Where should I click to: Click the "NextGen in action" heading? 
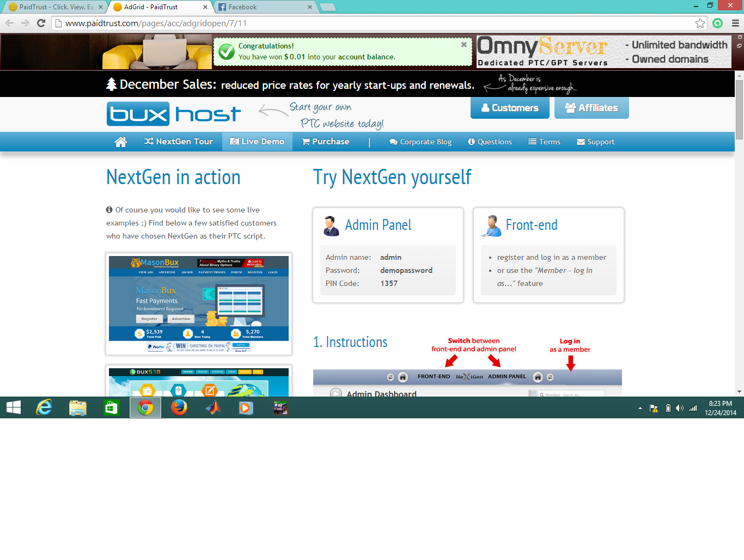pyautogui.click(x=173, y=178)
